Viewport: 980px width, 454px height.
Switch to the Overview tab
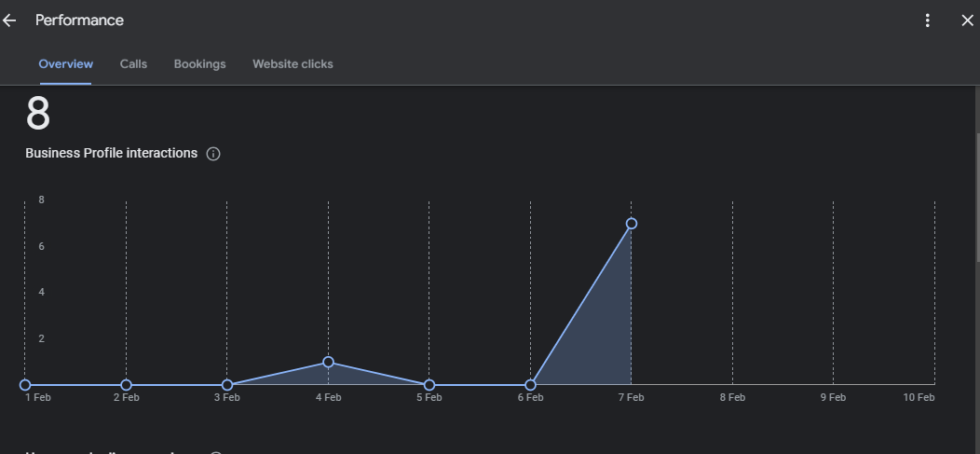(65, 64)
